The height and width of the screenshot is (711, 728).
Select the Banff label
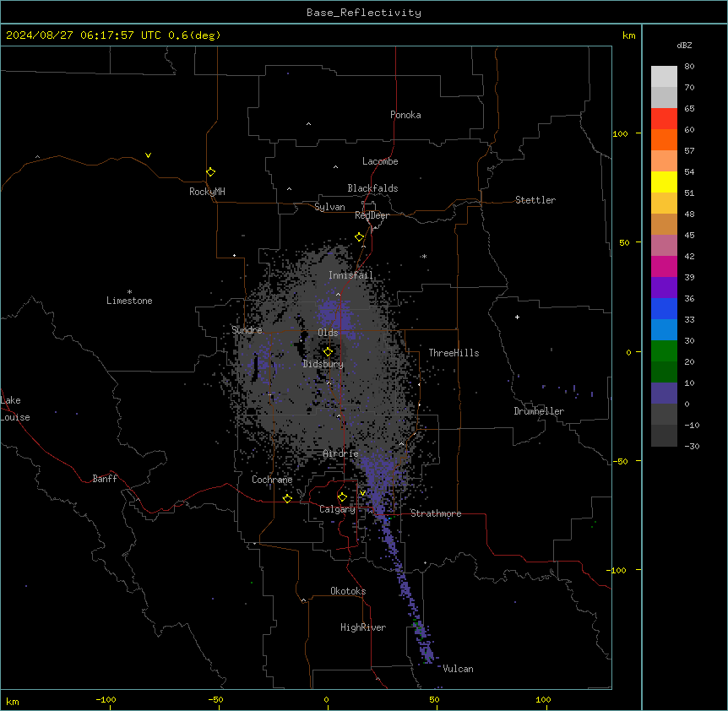click(105, 479)
